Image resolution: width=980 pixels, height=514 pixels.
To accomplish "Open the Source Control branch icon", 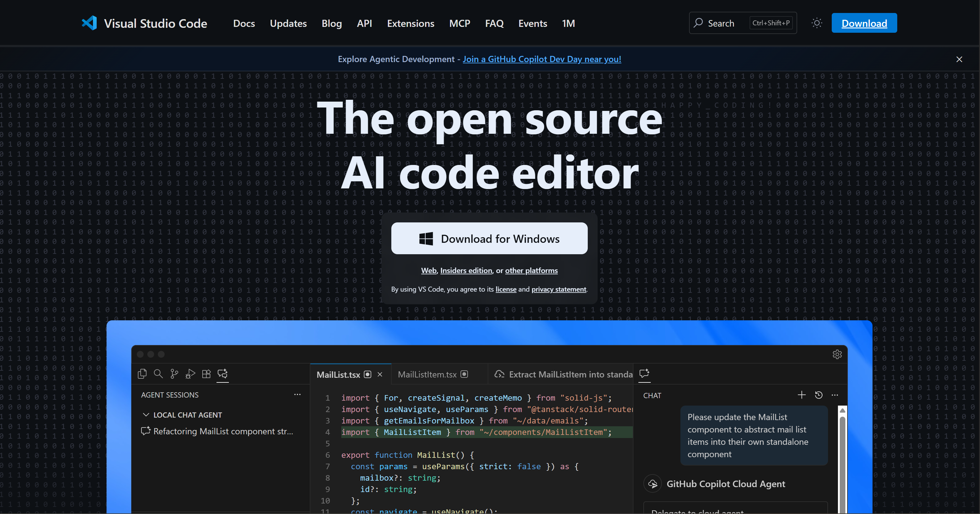I will (x=174, y=374).
